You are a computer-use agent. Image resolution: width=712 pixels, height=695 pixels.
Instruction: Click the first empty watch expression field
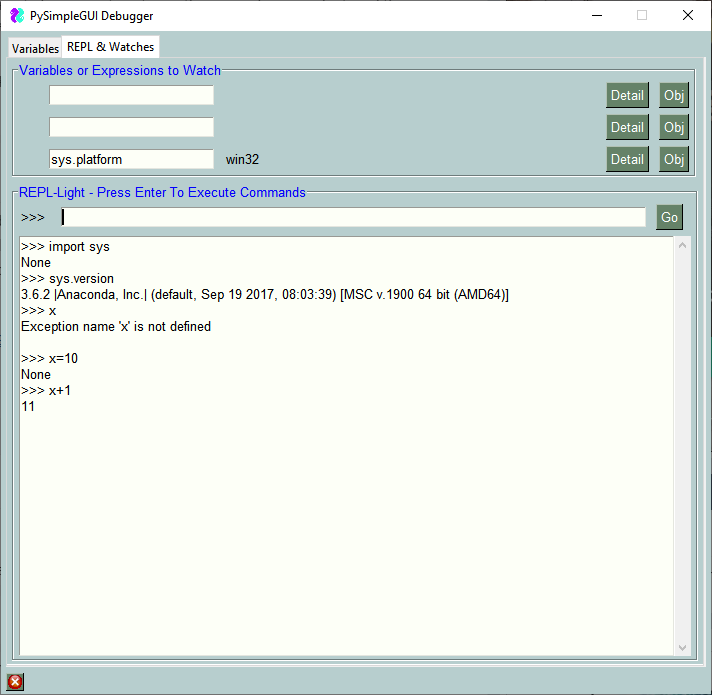pos(131,95)
